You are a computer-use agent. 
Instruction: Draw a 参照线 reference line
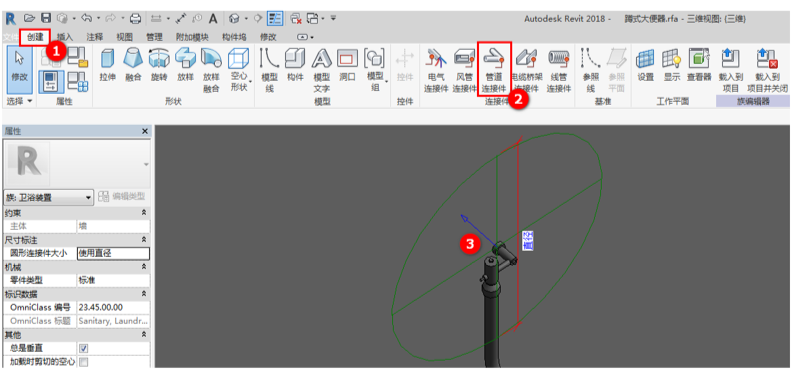590,70
